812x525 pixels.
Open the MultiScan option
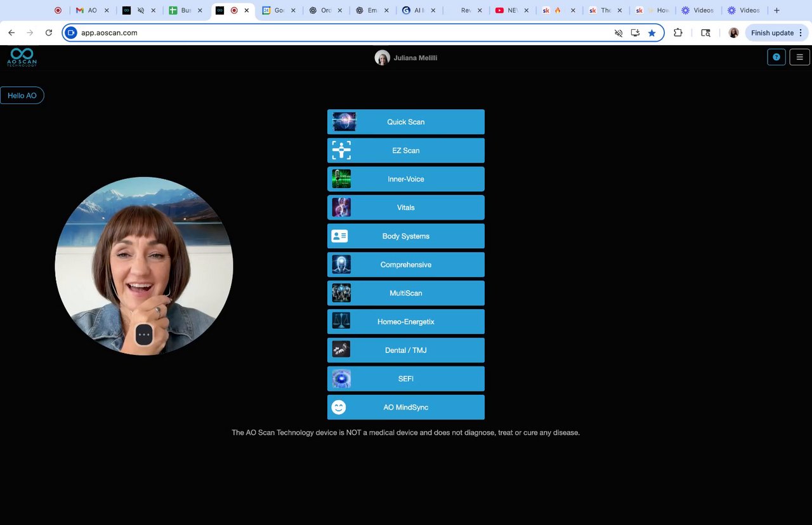coord(406,293)
